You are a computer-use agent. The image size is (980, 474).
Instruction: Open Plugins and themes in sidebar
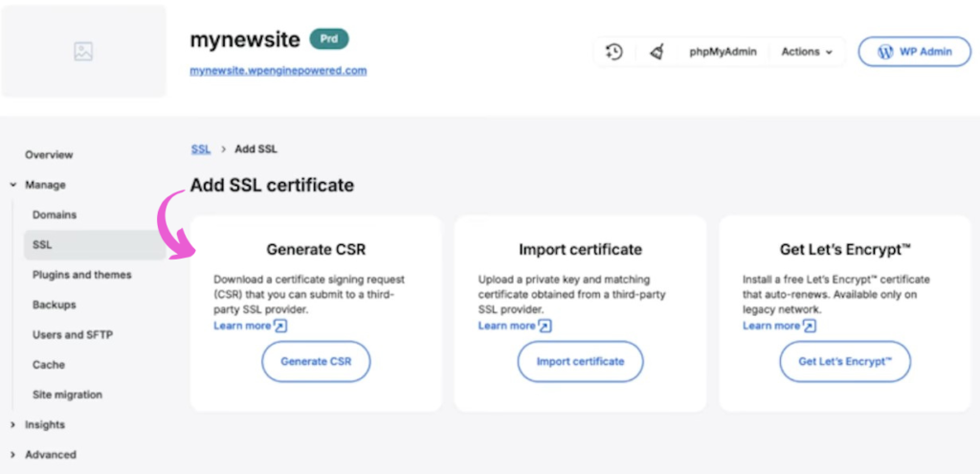tap(82, 275)
